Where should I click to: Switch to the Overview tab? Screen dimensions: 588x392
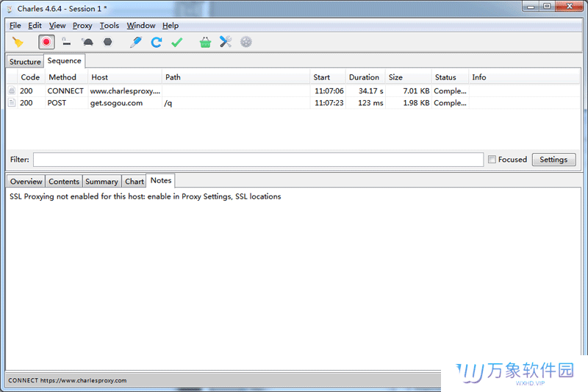tap(26, 182)
